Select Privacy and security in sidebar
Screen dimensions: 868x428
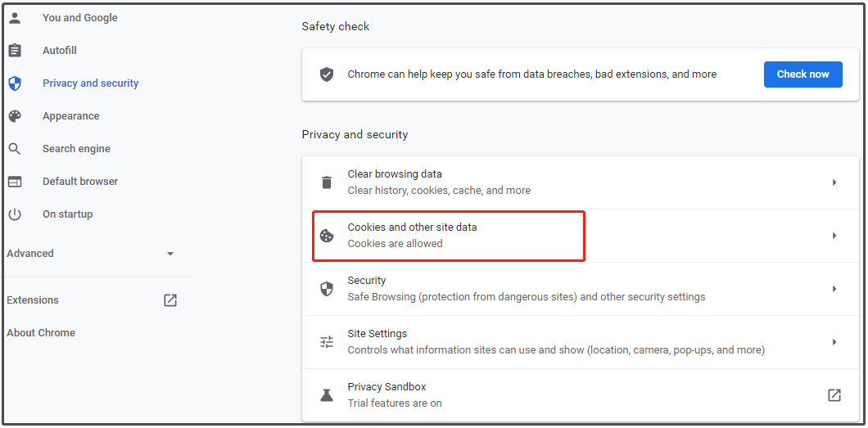click(90, 83)
